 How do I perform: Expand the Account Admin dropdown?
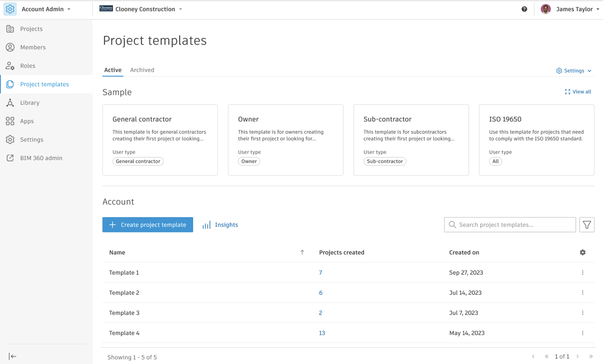tap(46, 9)
